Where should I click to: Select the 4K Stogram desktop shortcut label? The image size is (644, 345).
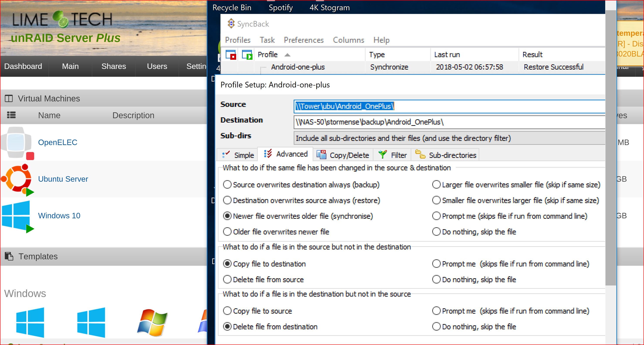pyautogui.click(x=329, y=7)
